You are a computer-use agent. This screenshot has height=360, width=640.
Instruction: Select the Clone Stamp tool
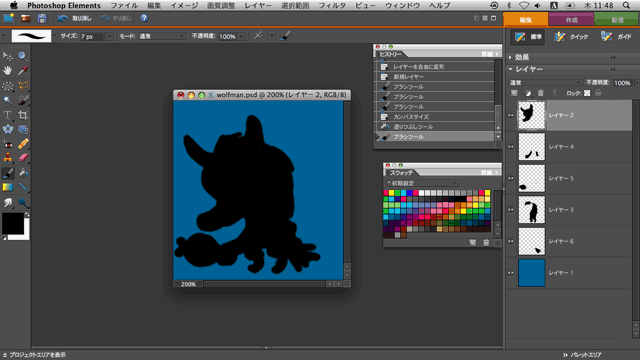(x=7, y=158)
